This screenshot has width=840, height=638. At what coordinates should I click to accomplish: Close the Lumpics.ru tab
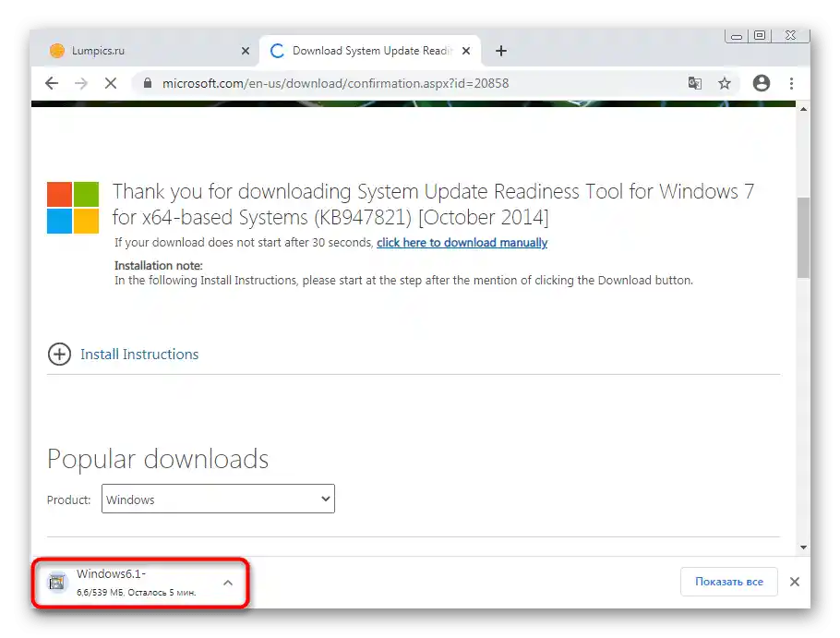(246, 51)
